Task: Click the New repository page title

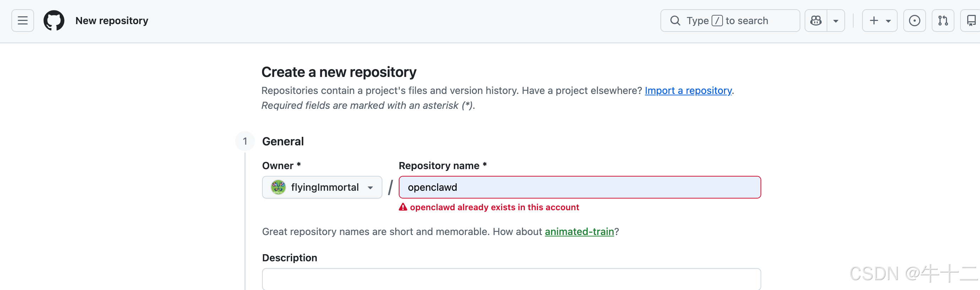Action: click(112, 21)
